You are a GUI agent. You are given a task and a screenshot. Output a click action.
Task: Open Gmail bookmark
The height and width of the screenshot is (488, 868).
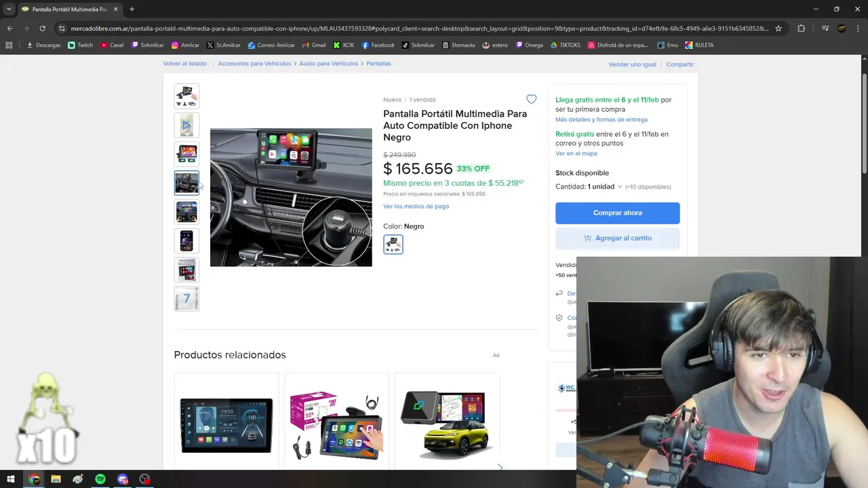click(x=313, y=45)
